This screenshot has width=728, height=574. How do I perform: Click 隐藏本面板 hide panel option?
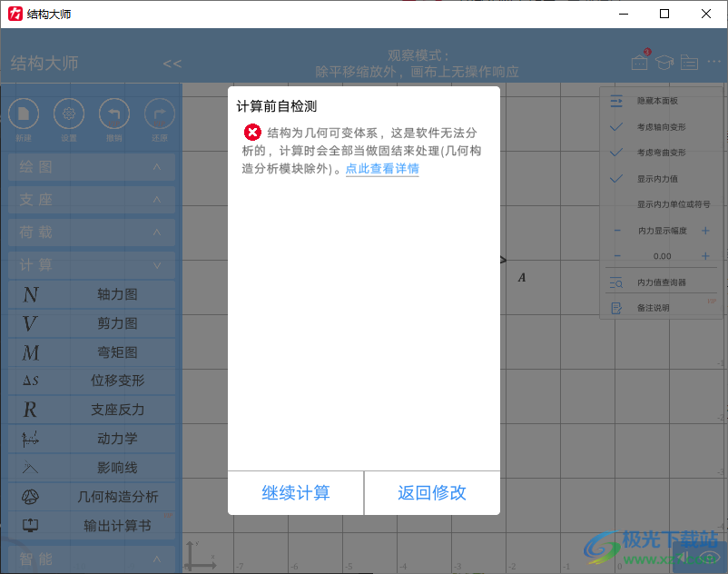pyautogui.click(x=657, y=101)
